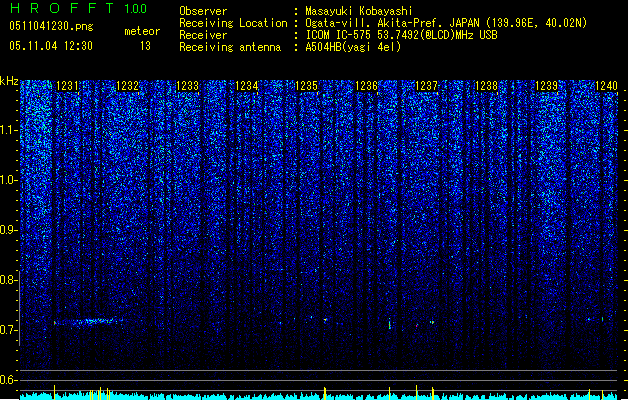Viewport: 629px width, 400px height.
Task: Click the 1.0 kHz axis label
Action: [9, 180]
